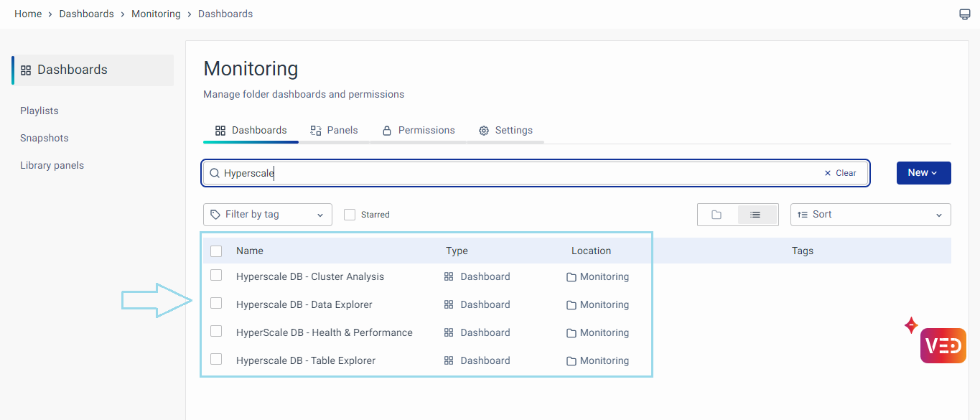Image resolution: width=980 pixels, height=420 pixels.
Task: Open Hyperscale DB - Cluster Analysis dashboard
Action: click(x=309, y=277)
